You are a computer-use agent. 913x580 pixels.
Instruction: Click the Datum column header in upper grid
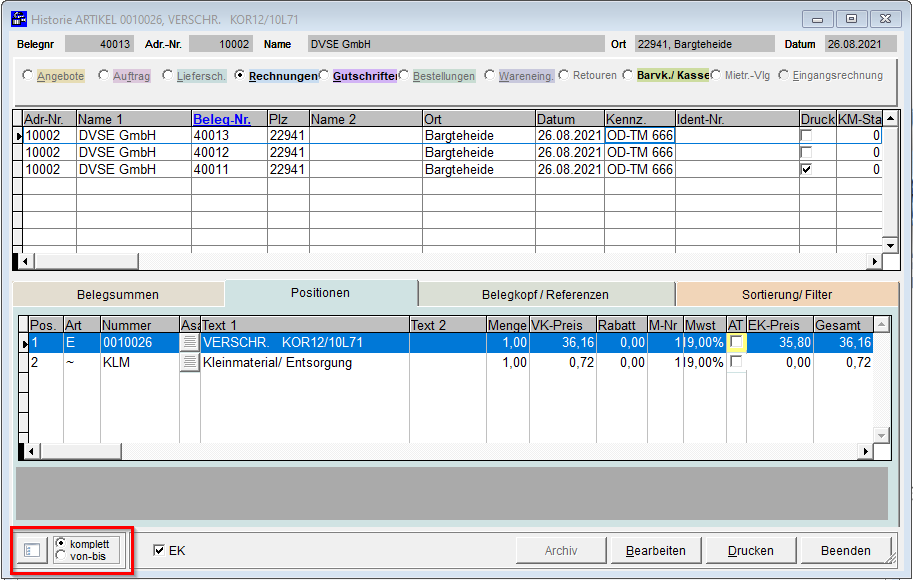pos(570,119)
